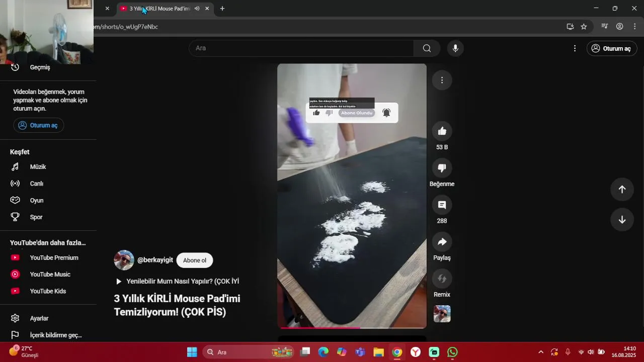Share the Short with Paylaş arrow

click(x=442, y=242)
